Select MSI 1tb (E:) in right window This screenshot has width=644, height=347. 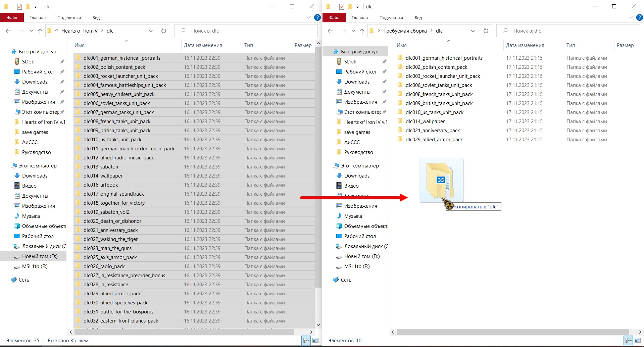tap(357, 266)
